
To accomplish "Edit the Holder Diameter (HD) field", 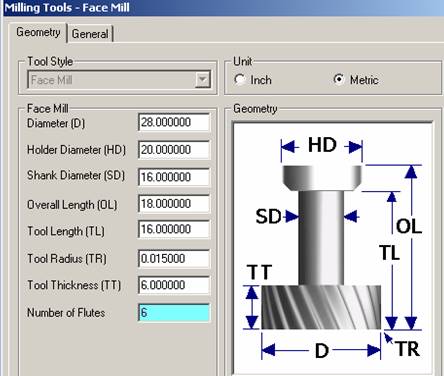I will (174, 150).
